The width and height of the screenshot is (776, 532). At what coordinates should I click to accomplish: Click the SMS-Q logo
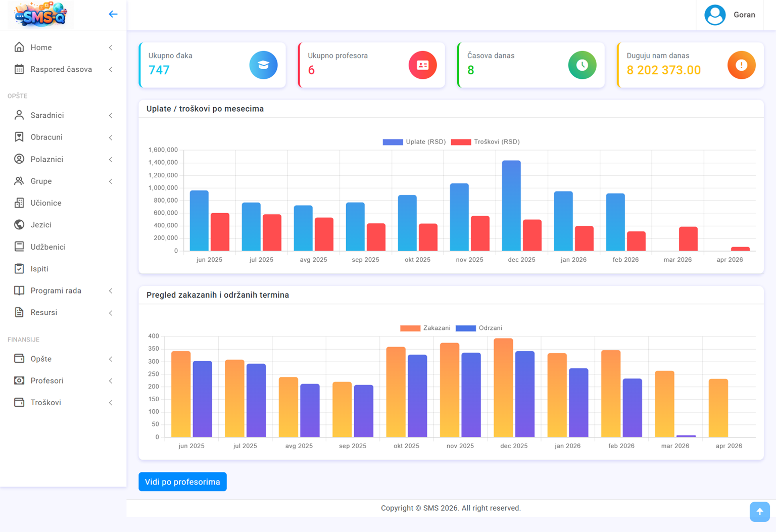(41, 14)
